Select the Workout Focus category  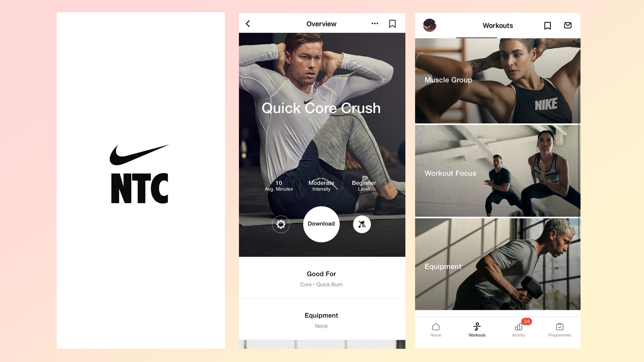coord(498,171)
